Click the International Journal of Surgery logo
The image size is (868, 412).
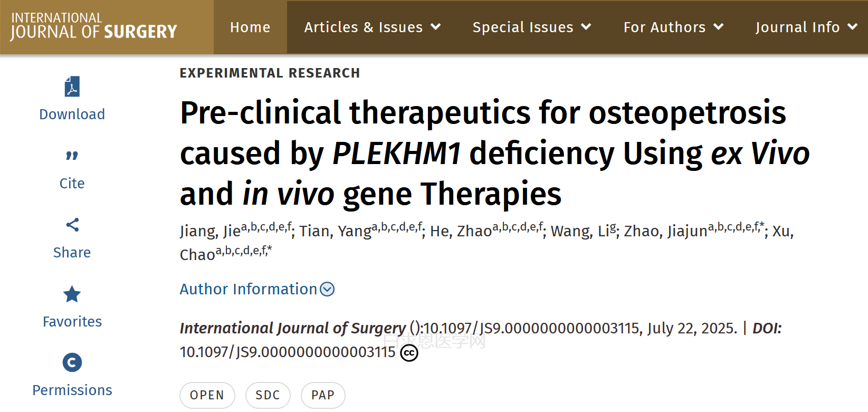[94, 27]
